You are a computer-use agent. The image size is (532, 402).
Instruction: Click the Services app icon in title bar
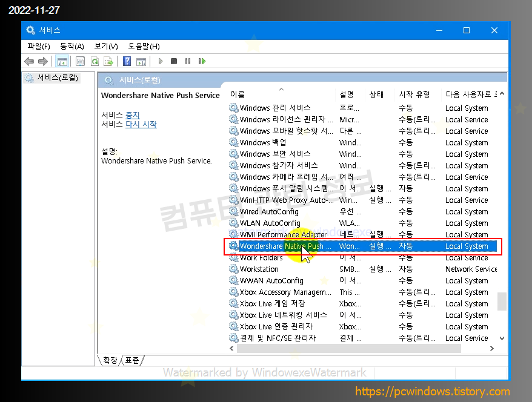30,30
